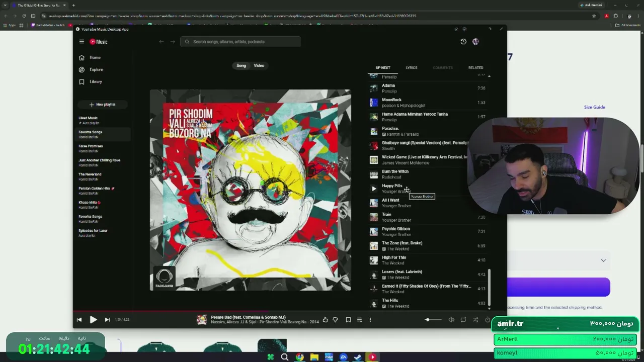Click the YouTube Music logo

pos(99,42)
